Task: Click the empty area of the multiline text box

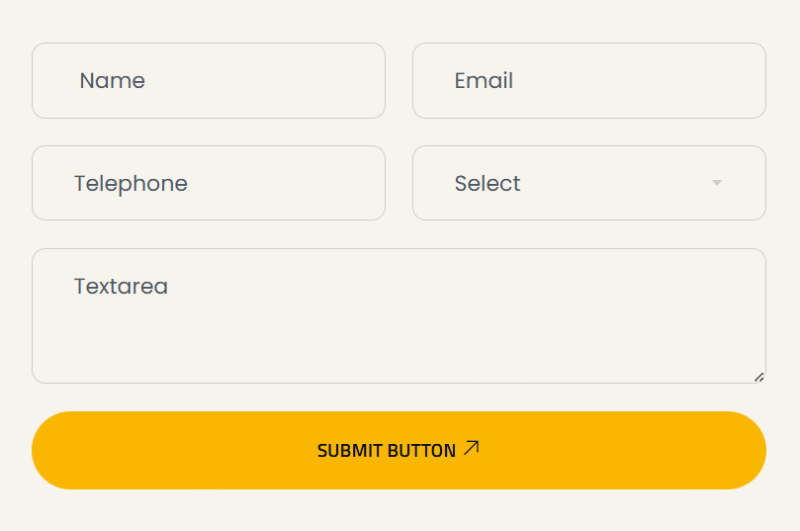Action: (450, 340)
